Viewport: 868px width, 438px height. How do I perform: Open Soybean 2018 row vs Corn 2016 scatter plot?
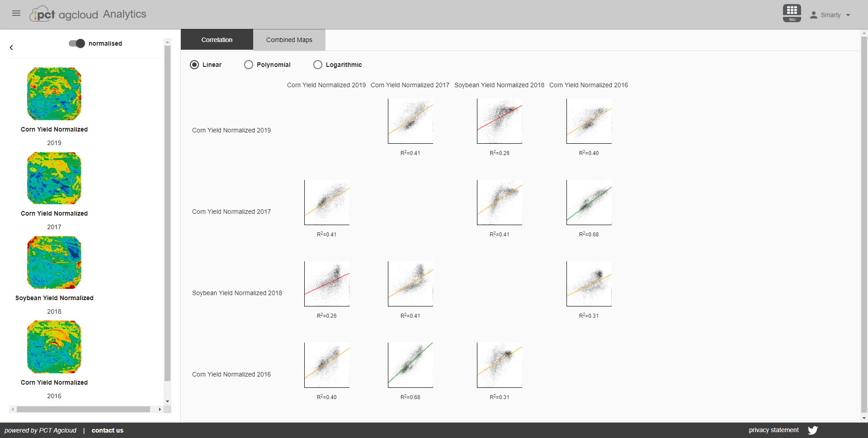(x=589, y=284)
